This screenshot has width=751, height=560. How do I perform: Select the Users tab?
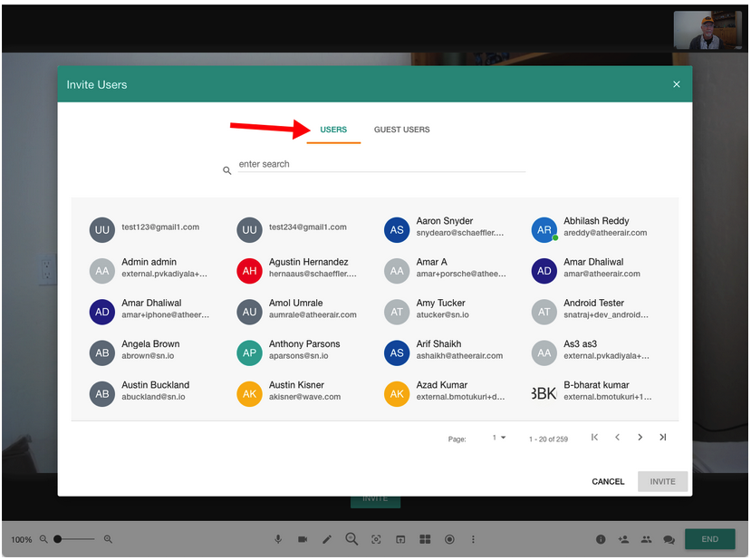point(333,130)
